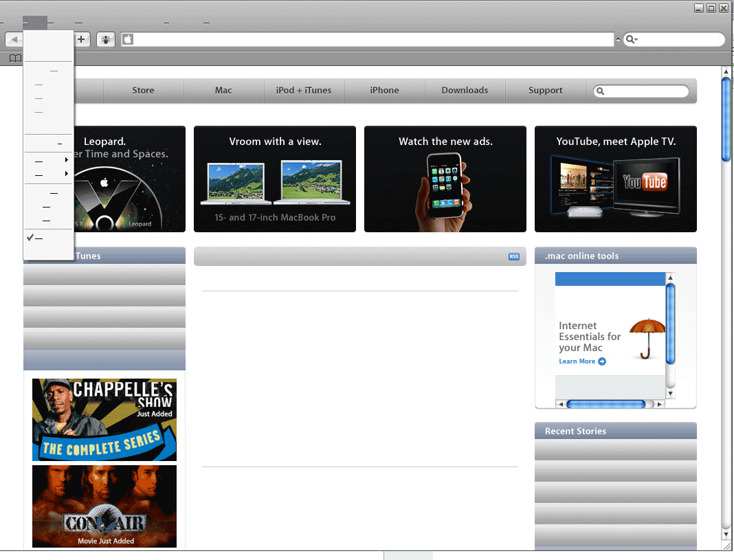Open the iPod + iTunes tab

[304, 90]
